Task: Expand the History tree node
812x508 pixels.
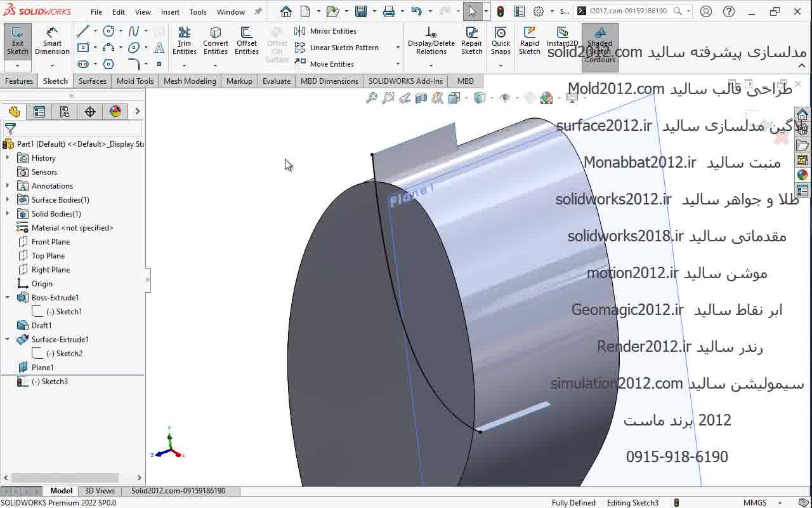Action: [8, 158]
